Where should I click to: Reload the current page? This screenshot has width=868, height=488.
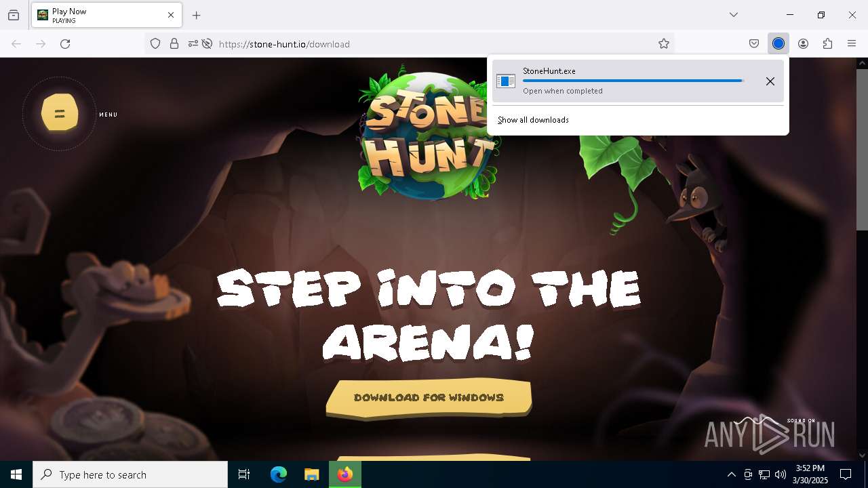65,44
